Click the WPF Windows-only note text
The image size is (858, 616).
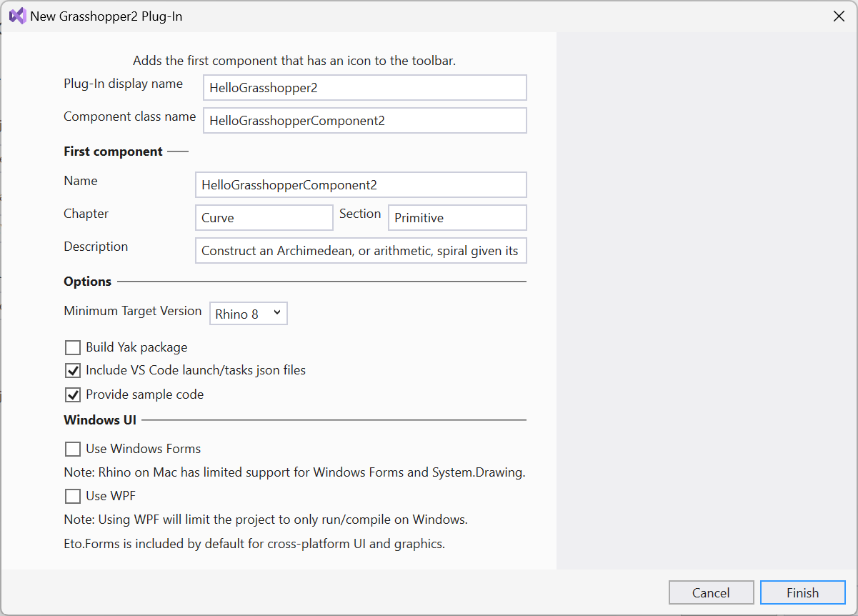[266, 520]
